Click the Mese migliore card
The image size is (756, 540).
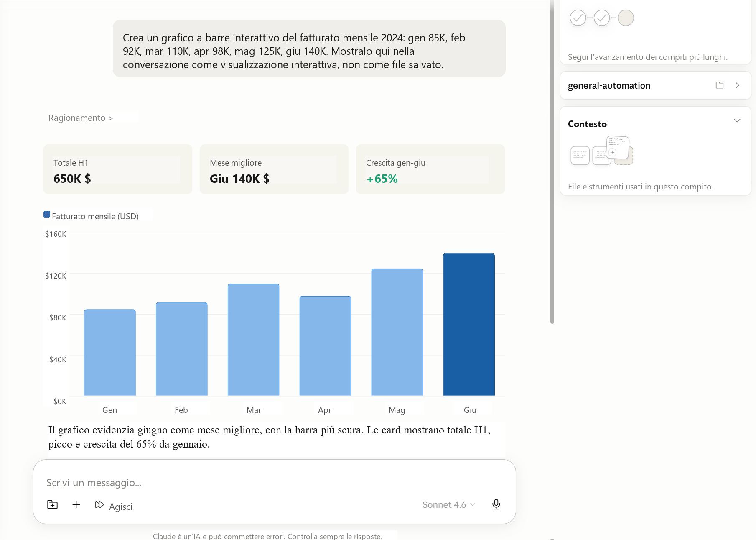pyautogui.click(x=274, y=169)
